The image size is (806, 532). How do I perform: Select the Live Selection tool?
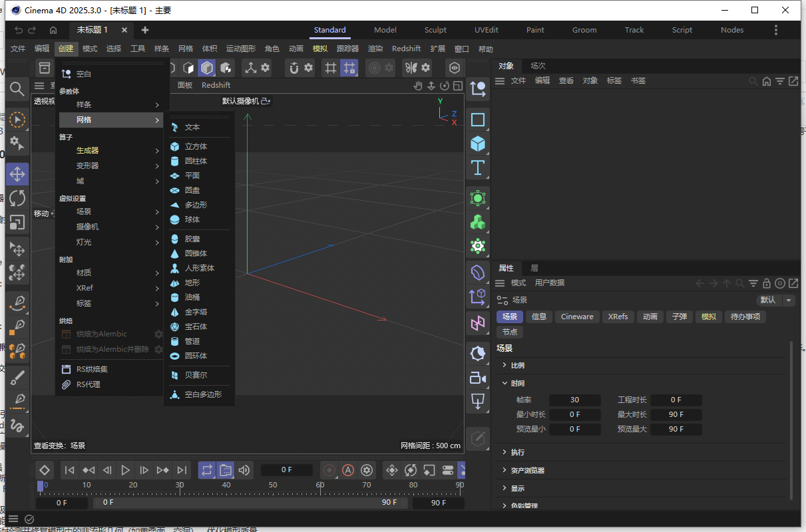click(17, 120)
